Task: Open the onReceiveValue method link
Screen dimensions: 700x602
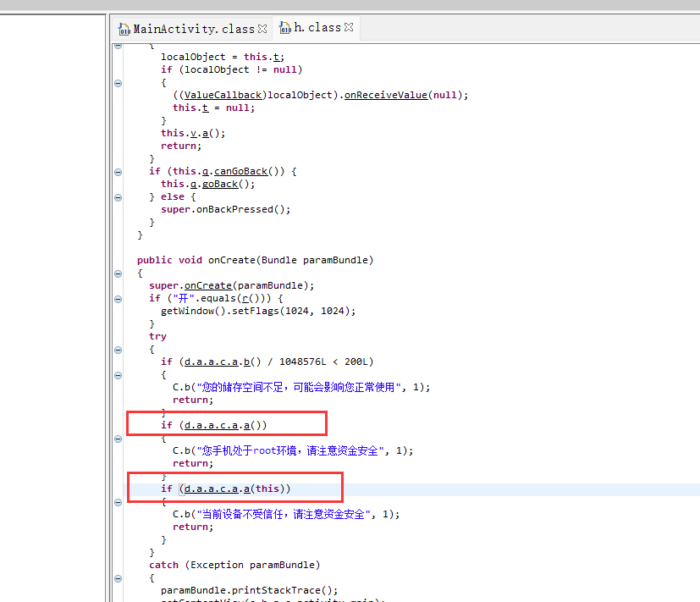Action: (386, 95)
